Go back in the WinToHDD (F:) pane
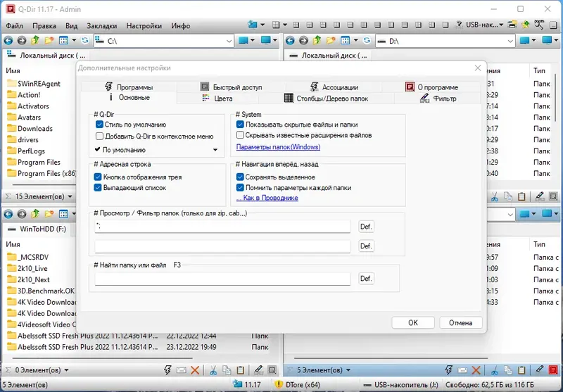 pos(8,215)
